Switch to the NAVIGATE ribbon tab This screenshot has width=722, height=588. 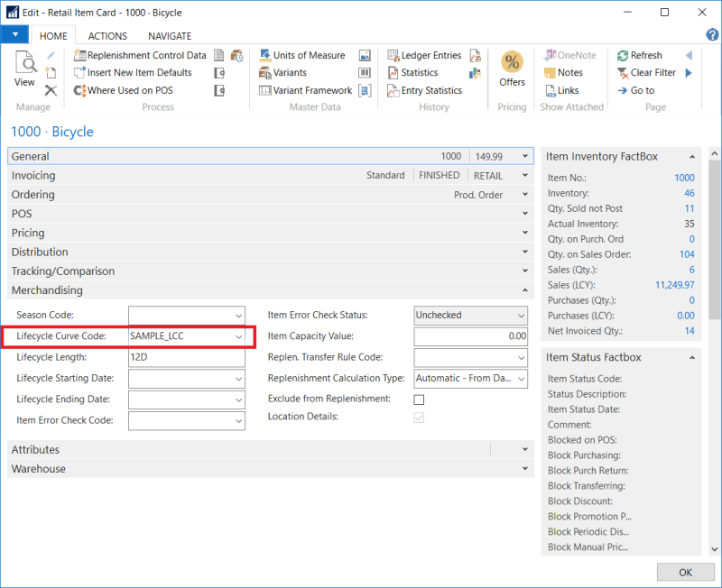[x=169, y=36]
